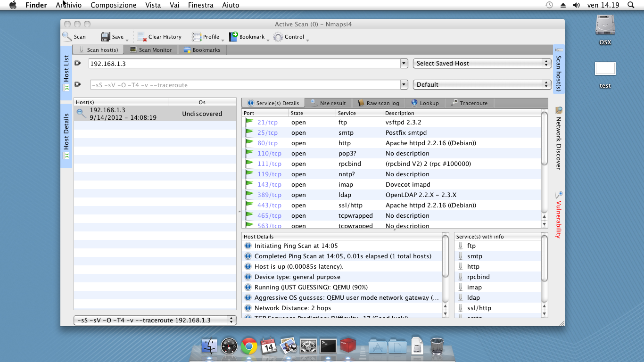Click the Bookmark toolbar icon
This screenshot has width=644, height=362.
[x=233, y=37]
